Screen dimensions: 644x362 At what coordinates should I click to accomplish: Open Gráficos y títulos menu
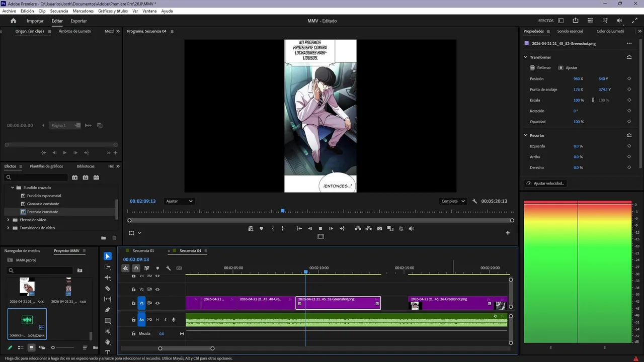tap(113, 11)
